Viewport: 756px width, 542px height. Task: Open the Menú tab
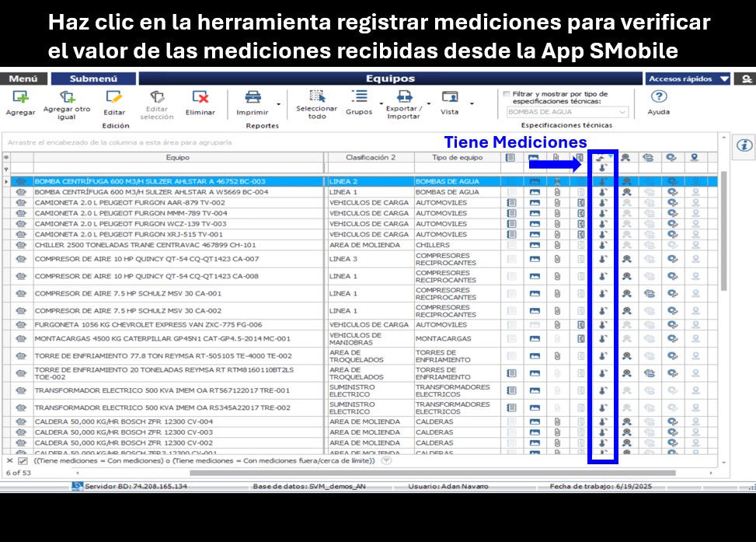23,79
